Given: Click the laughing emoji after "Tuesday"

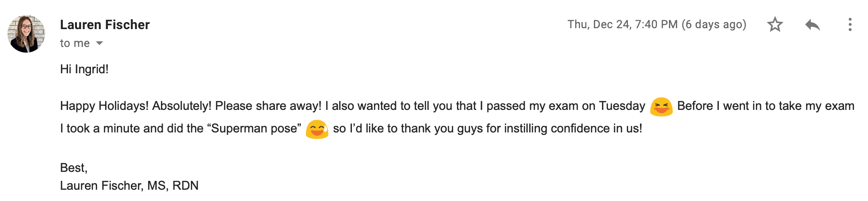Looking at the screenshot, I should coord(661,107).
